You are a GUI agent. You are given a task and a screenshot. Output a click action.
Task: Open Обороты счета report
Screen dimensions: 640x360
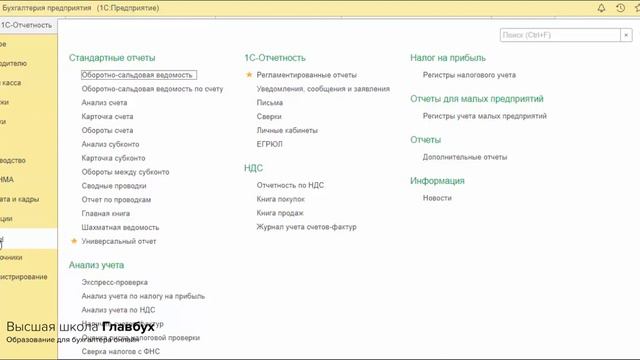click(107, 131)
